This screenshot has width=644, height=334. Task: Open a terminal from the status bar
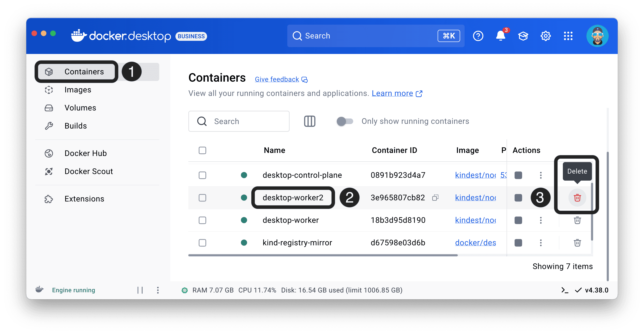[x=564, y=290]
